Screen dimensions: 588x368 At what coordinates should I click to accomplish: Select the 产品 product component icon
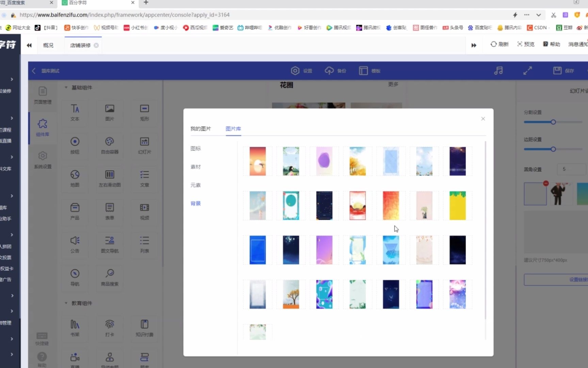[75, 212]
